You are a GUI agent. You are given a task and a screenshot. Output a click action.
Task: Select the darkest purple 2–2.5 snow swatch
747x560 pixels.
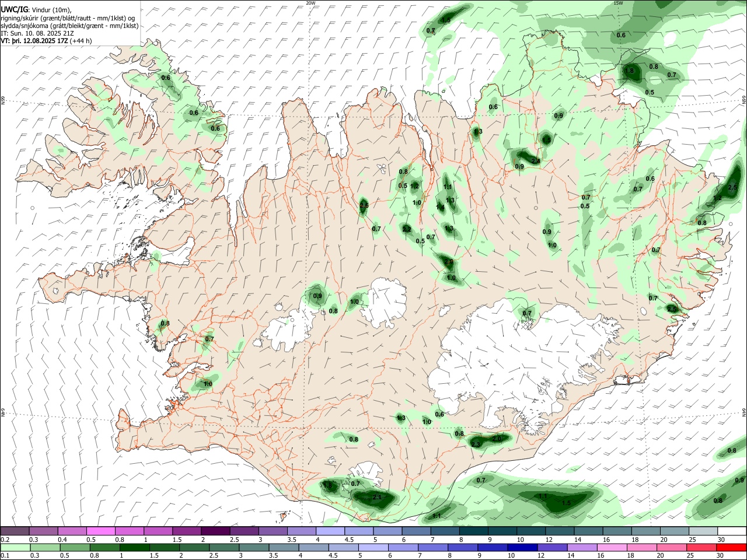215,531
